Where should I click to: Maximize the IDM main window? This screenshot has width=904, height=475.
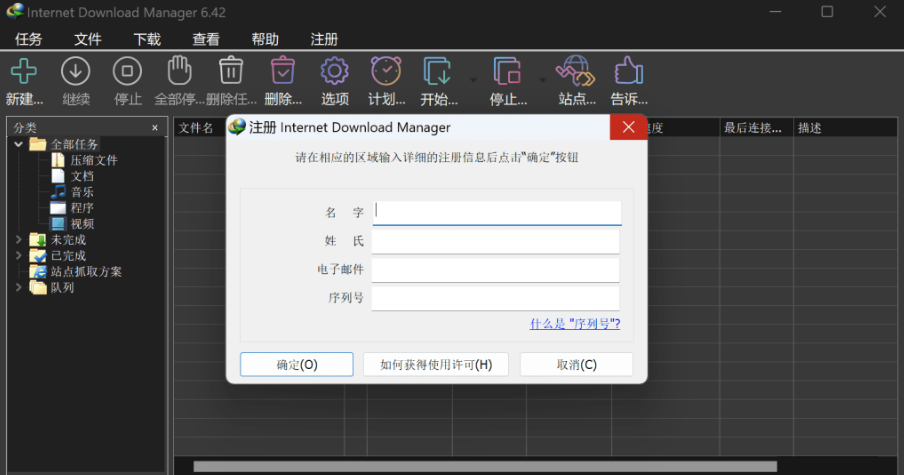(x=827, y=12)
